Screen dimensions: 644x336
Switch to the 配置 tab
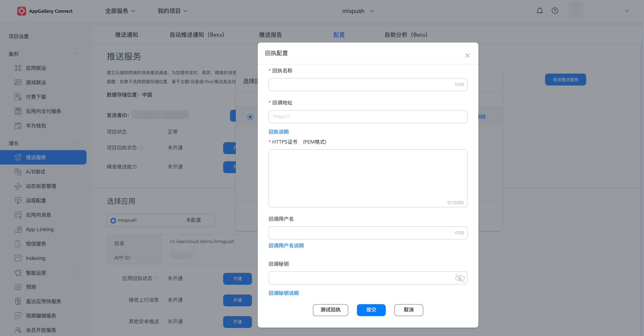(x=339, y=35)
